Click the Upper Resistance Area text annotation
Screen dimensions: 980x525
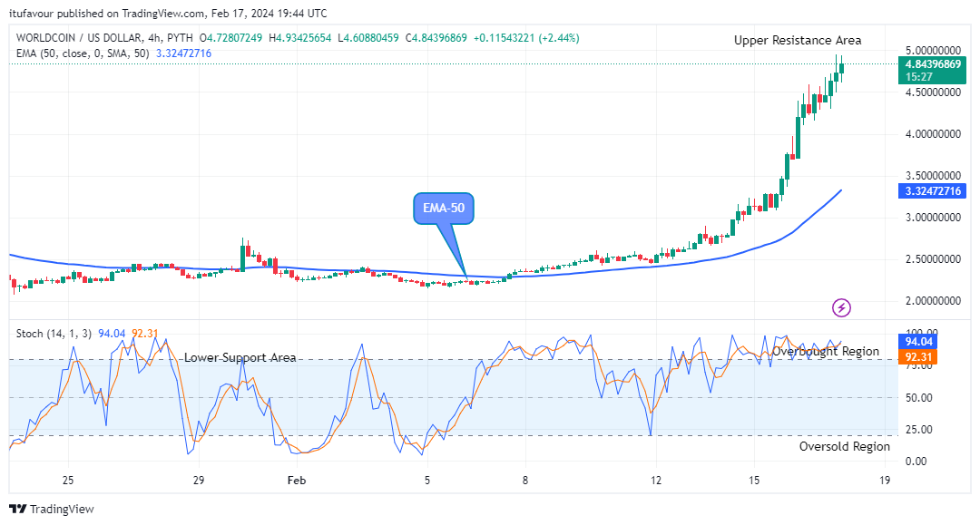[798, 41]
